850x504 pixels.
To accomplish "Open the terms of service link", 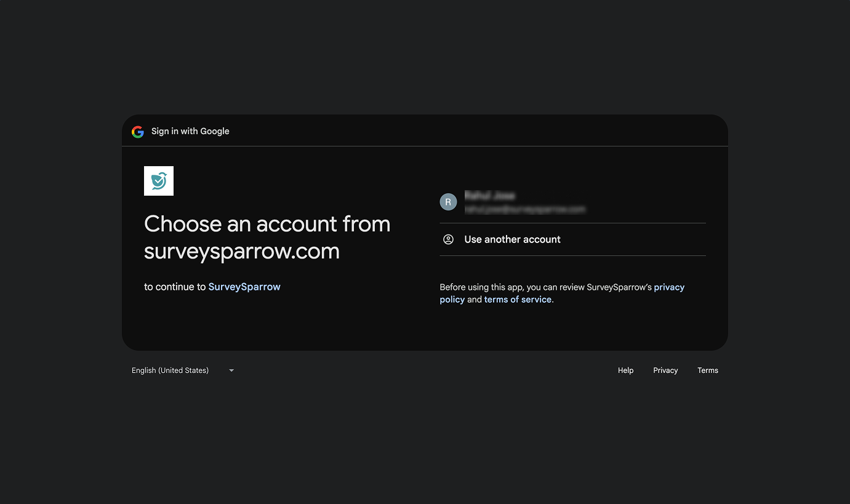I will tap(518, 300).
